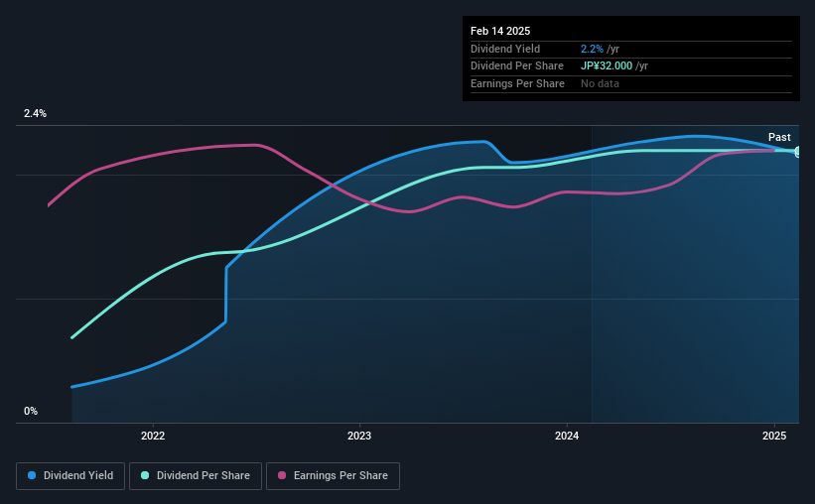The image size is (815, 504).
Task: Toggle the Dividend Per Share legend button
Action: (196, 476)
